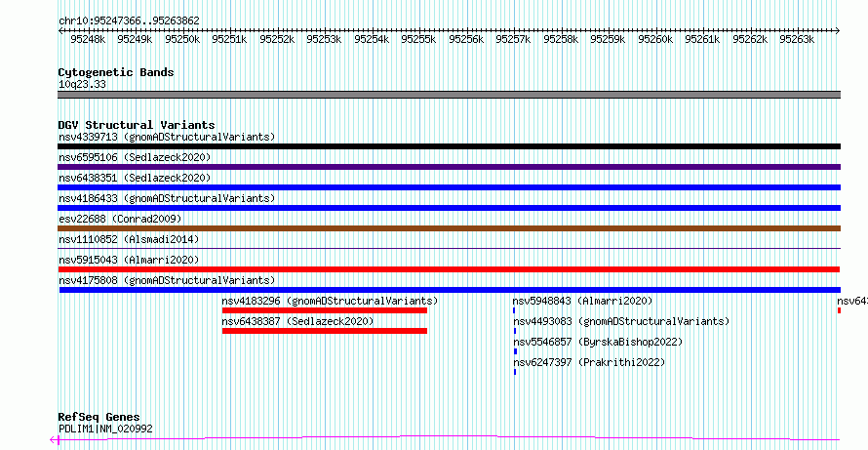Select the brown esv22688 variant bar
This screenshot has height=450, width=868.
coord(449,228)
